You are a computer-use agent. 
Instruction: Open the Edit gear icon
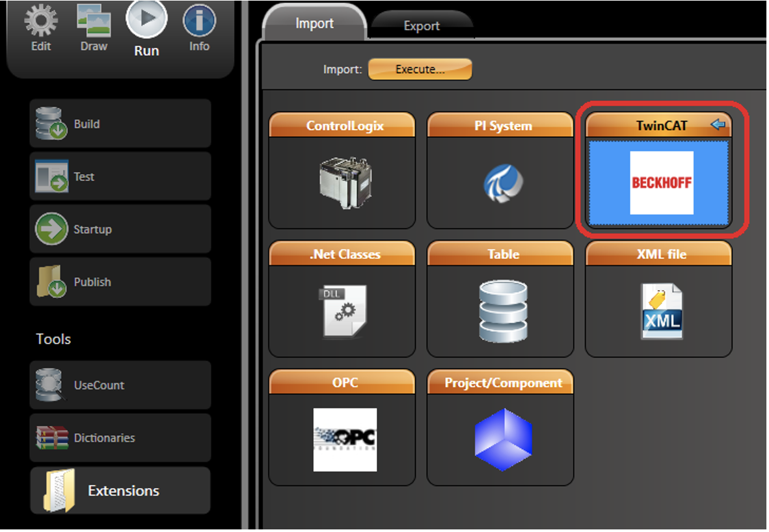pyautogui.click(x=41, y=20)
